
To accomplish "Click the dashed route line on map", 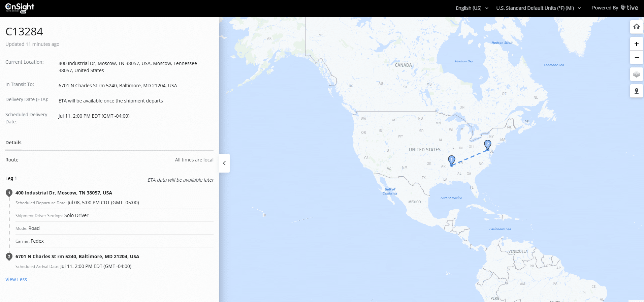I will click(470, 157).
